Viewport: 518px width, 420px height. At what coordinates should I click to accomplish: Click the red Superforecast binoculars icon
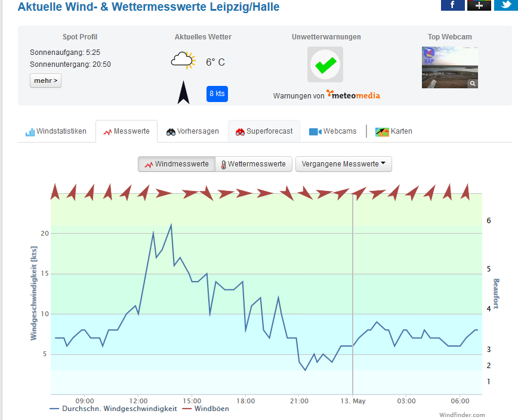coord(240,132)
